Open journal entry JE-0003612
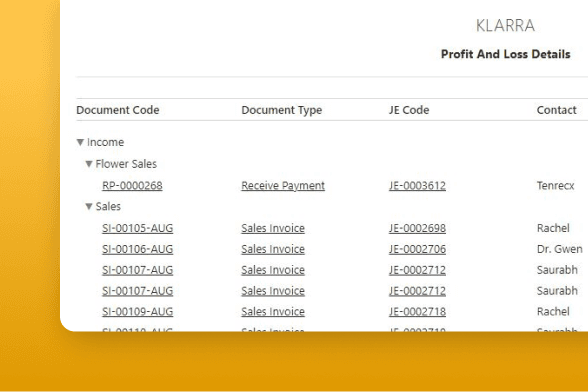This screenshot has width=588, height=392. coord(417,185)
